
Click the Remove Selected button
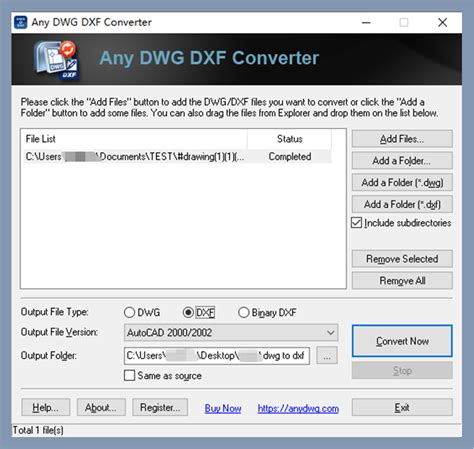click(402, 259)
